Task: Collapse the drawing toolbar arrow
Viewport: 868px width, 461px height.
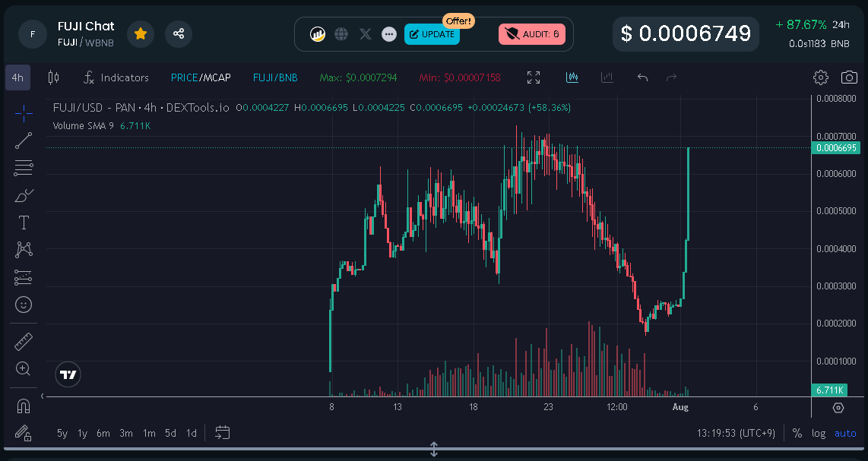Action: pyautogui.click(x=42, y=396)
